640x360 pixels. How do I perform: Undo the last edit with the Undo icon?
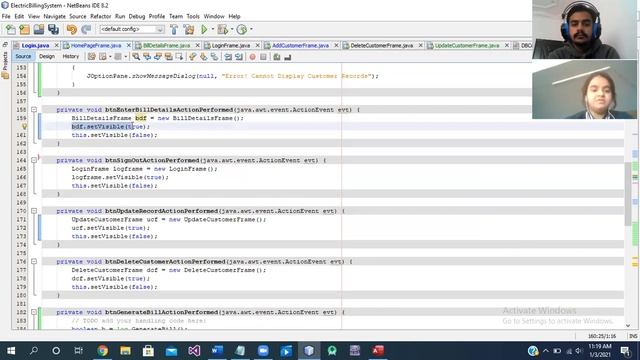(x=72, y=29)
